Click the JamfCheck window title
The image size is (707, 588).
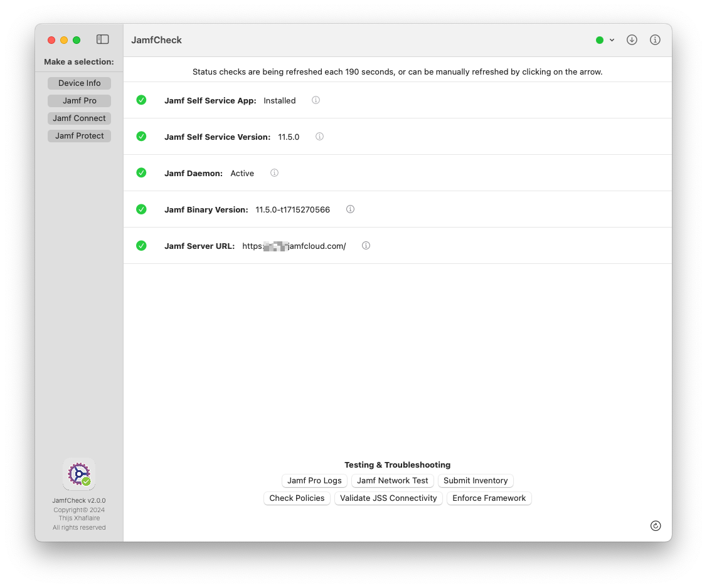point(156,40)
